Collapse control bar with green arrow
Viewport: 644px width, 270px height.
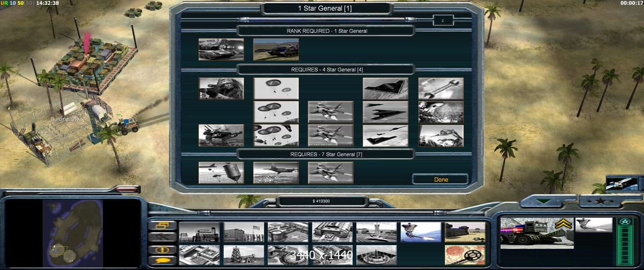click(543, 202)
